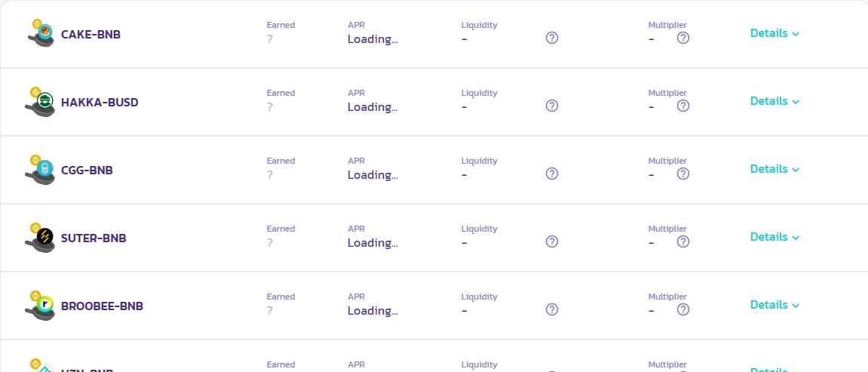
Task: Click the CAKE-BNB farm token icon
Action: pyautogui.click(x=41, y=33)
